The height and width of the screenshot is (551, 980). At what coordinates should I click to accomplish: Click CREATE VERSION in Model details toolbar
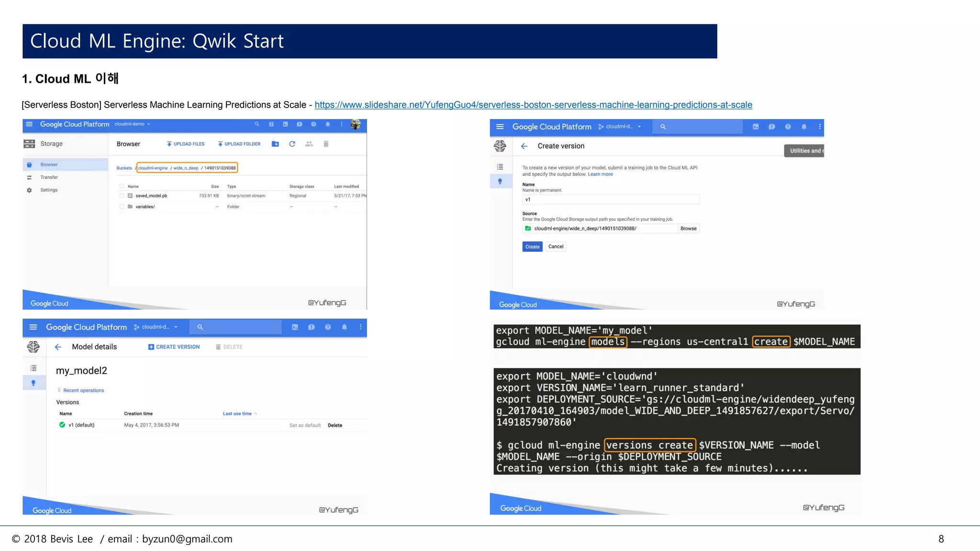click(x=174, y=347)
